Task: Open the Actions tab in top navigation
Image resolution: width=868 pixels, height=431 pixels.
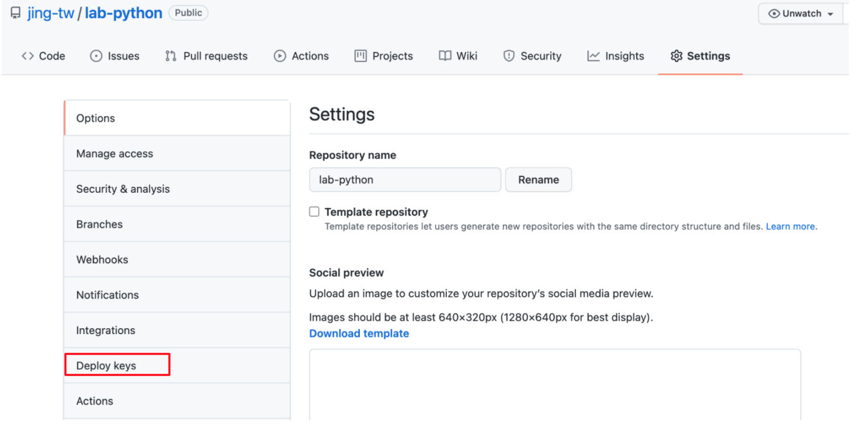Action: coord(301,56)
